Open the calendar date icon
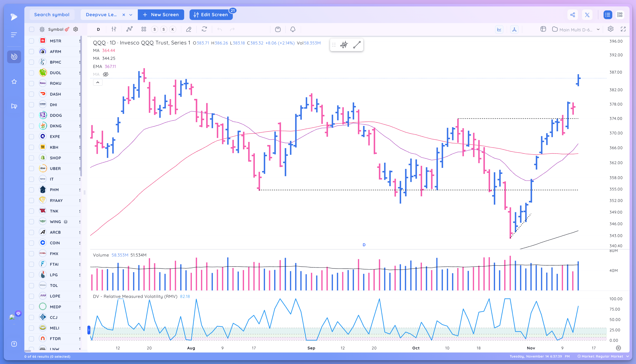636x364 pixels. (278, 29)
